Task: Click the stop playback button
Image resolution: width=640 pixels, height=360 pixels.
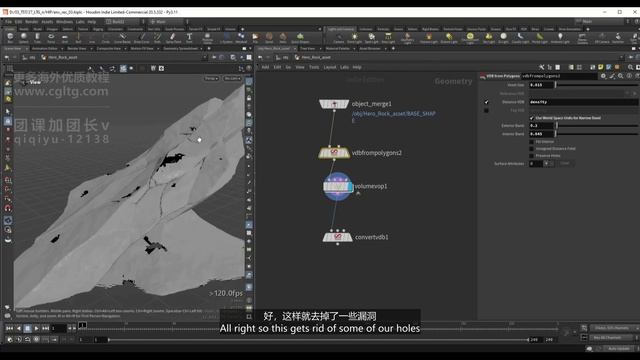Action: pyautogui.click(x=27, y=328)
